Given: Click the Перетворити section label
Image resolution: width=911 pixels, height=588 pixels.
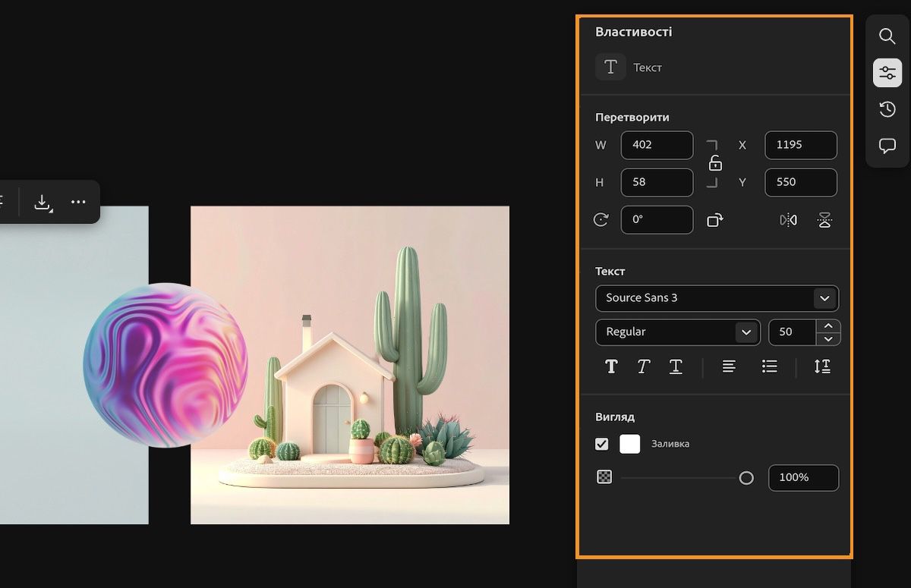Looking at the screenshot, I should coord(632,117).
